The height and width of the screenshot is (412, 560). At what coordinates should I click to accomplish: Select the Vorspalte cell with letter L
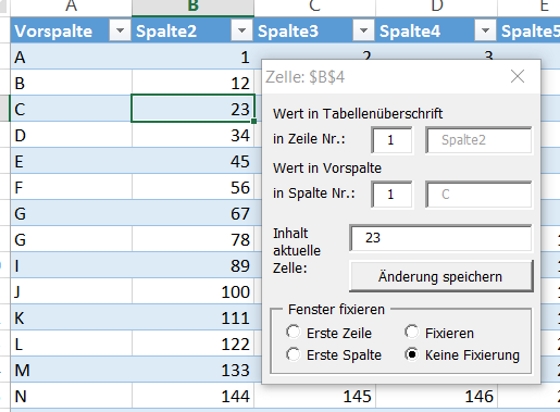point(71,343)
